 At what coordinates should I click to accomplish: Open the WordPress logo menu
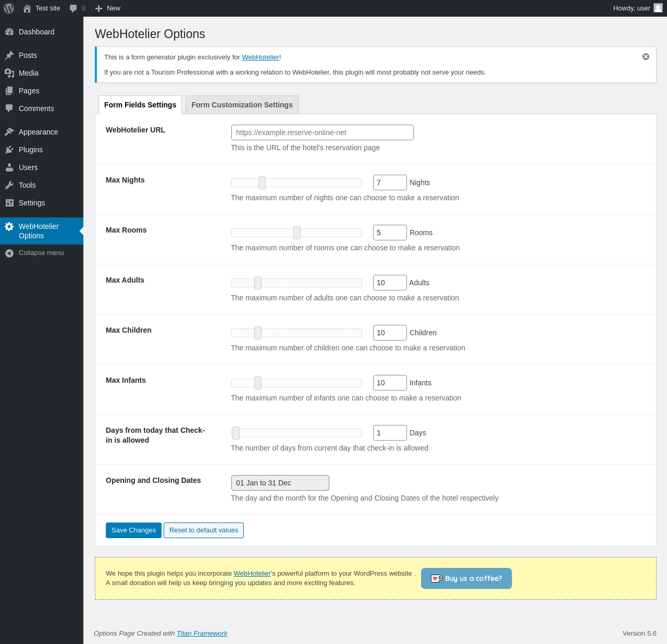(9, 8)
